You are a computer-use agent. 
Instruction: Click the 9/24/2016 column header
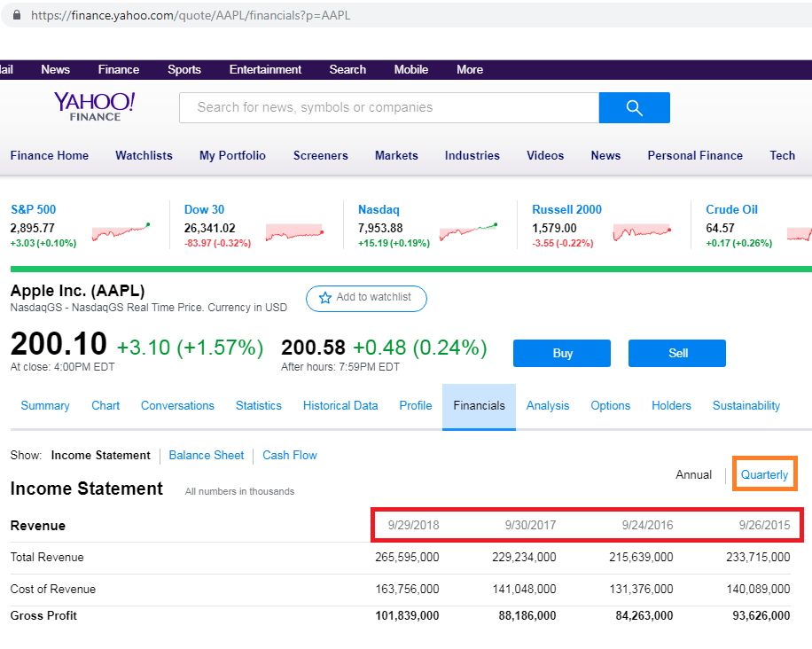pyautogui.click(x=647, y=525)
